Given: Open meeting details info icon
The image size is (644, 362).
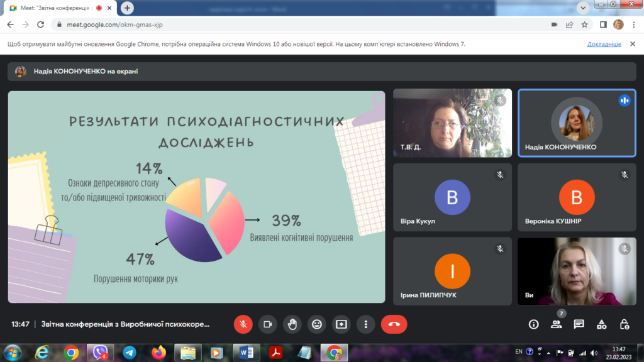Looking at the screenshot, I should click(x=533, y=324).
